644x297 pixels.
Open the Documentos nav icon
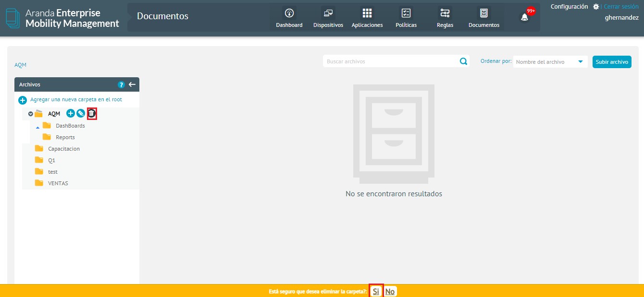pyautogui.click(x=484, y=13)
